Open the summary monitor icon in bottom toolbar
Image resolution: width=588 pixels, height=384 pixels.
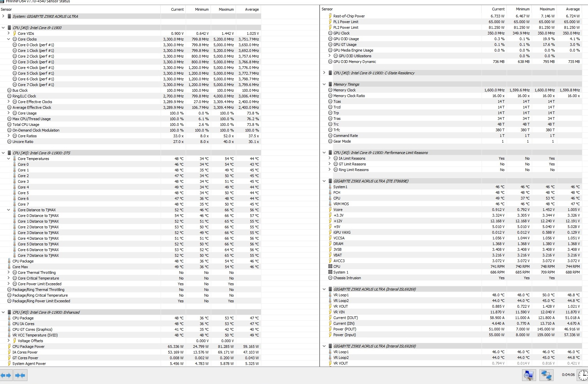click(529, 375)
